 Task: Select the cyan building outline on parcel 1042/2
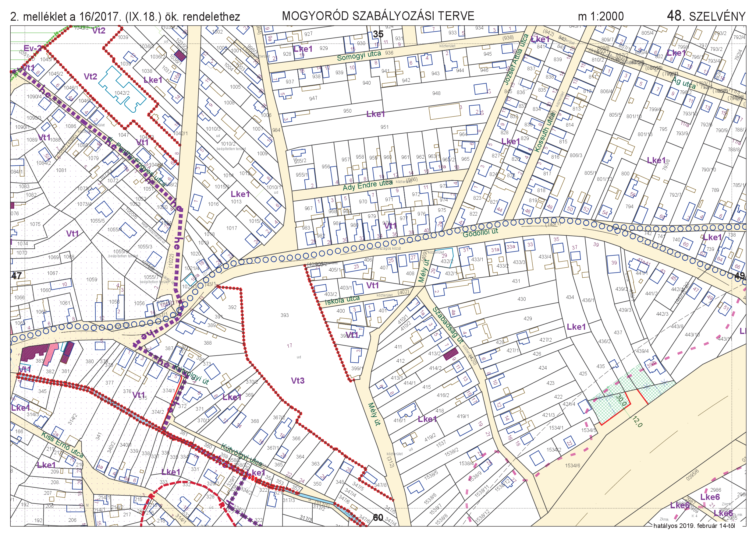click(122, 89)
